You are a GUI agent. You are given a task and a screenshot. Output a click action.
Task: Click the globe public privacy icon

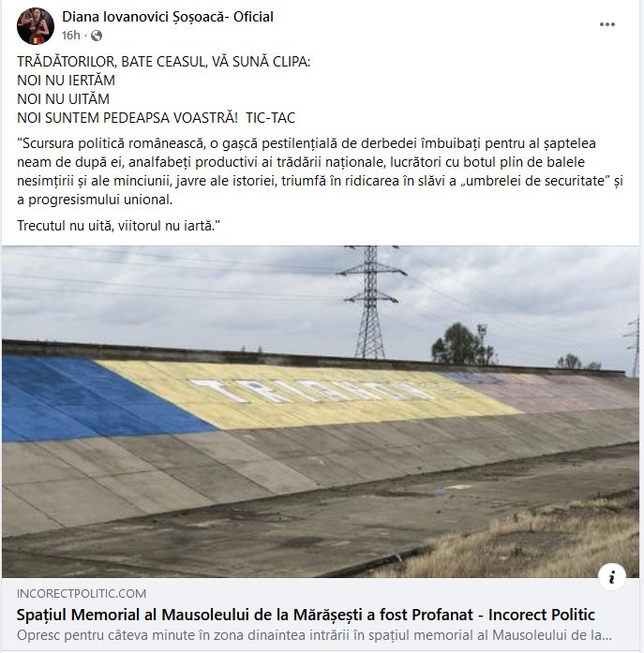pyautogui.click(x=97, y=36)
